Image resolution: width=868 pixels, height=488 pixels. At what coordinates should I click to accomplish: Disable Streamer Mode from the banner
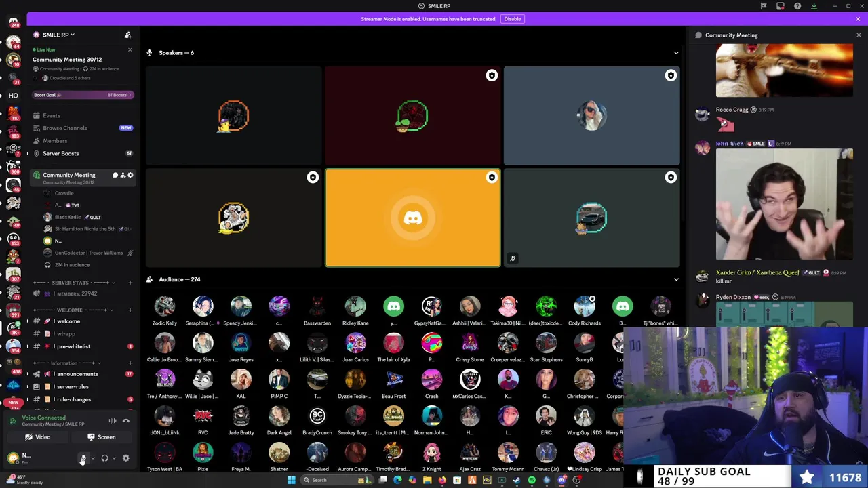coord(512,19)
